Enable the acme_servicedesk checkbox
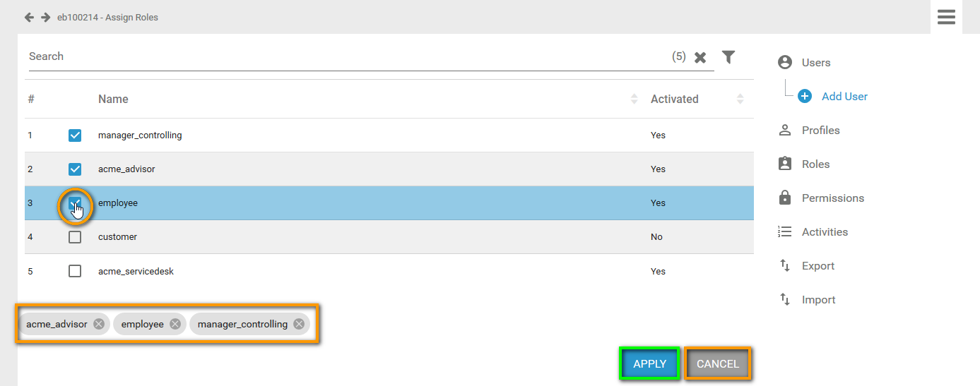The height and width of the screenshot is (386, 980). (x=75, y=271)
